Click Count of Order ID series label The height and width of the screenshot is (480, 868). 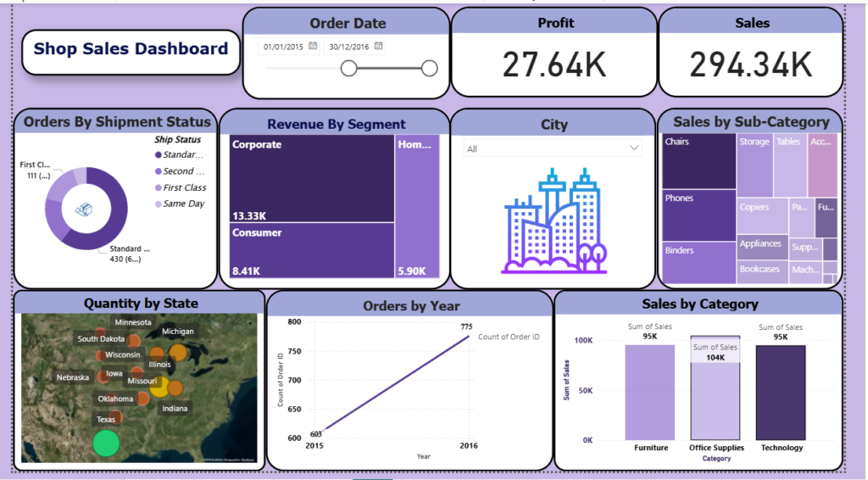point(509,337)
